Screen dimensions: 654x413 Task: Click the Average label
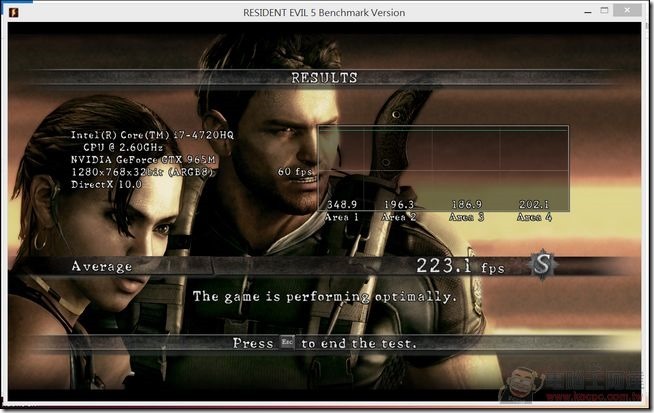click(x=102, y=266)
